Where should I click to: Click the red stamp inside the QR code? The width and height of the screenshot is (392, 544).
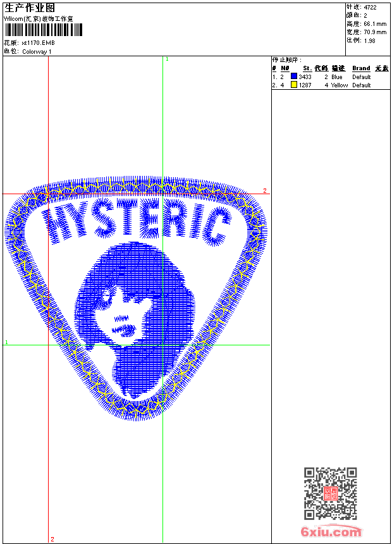pos(330,493)
